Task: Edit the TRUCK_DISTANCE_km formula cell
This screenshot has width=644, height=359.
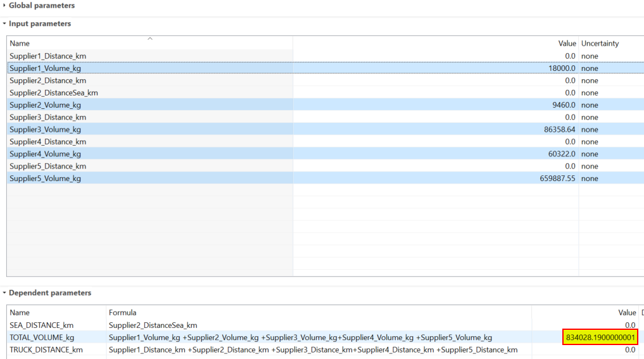Action: click(313, 350)
